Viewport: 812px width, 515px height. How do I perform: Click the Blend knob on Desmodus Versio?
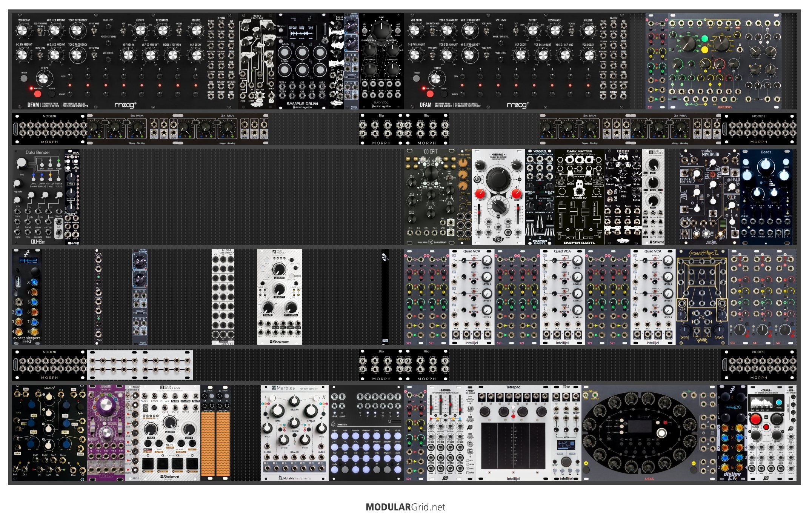(x=610, y=162)
